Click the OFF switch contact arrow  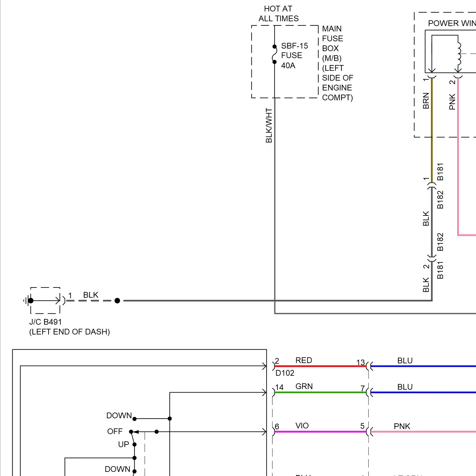click(135, 432)
